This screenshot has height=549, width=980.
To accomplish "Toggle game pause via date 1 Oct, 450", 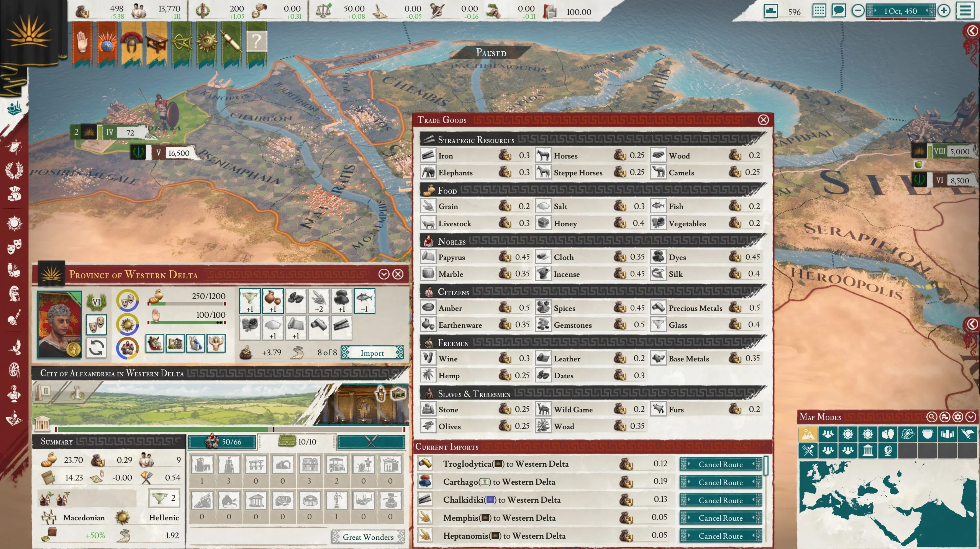I will (x=900, y=11).
